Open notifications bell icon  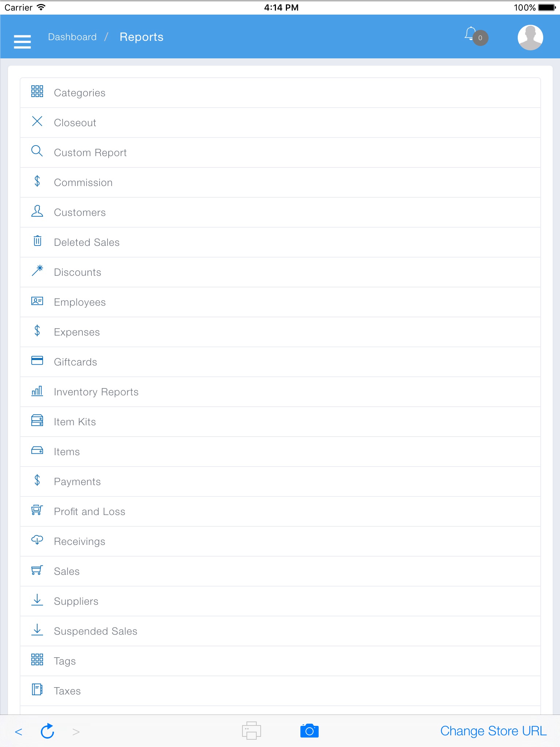coord(471,34)
